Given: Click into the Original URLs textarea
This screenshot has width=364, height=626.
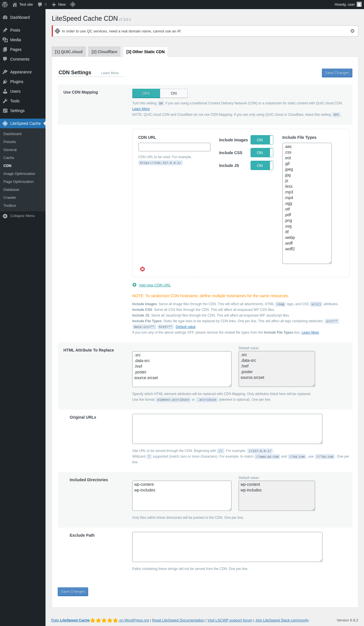Looking at the screenshot, I should point(227,429).
